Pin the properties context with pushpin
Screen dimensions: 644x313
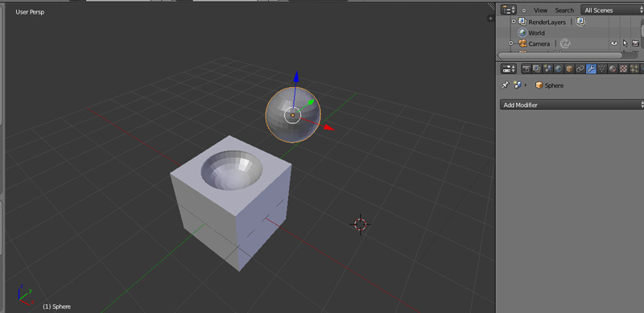point(506,85)
